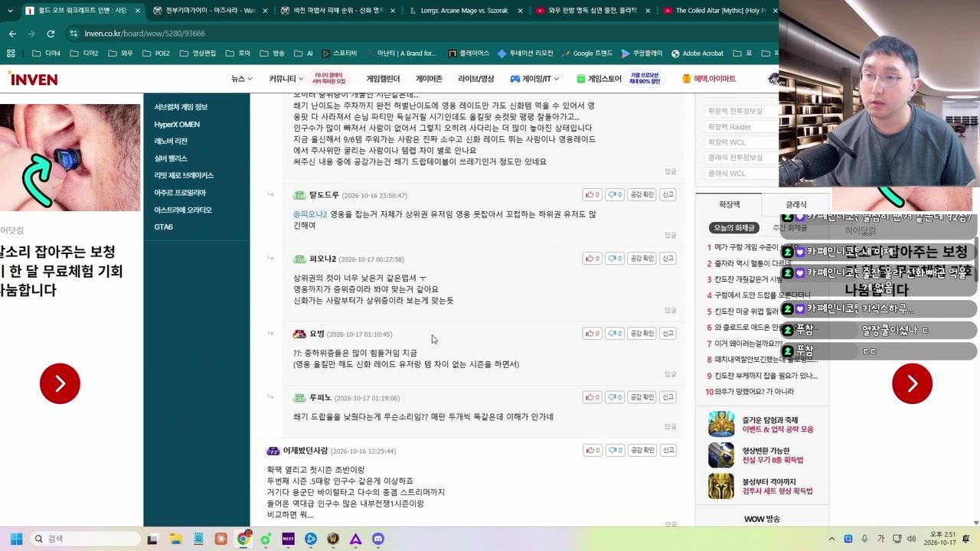Select the 확장팩 tab
The height and width of the screenshot is (551, 980).
[x=730, y=204]
